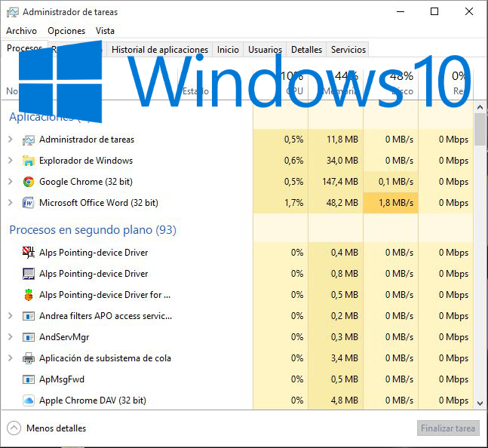The image size is (488, 448).
Task: Expand the Google Chrome (32 bit) row
Action: pyautogui.click(x=11, y=182)
